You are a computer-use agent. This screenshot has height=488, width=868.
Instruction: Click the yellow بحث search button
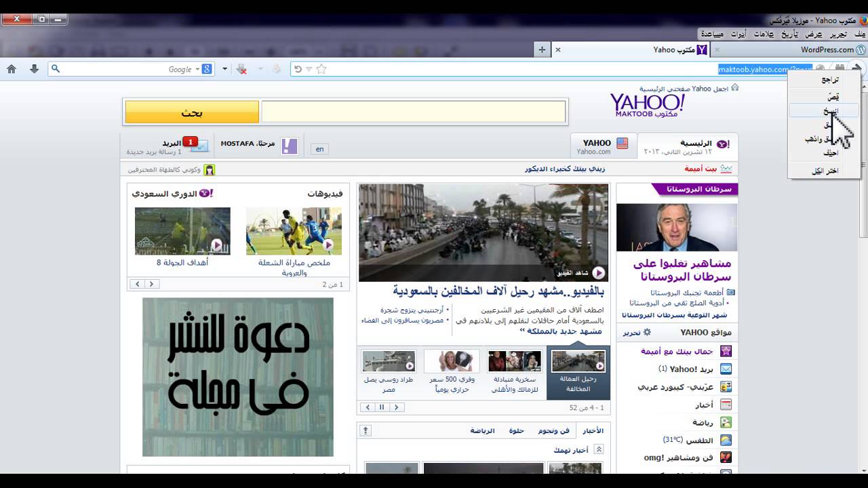(192, 112)
